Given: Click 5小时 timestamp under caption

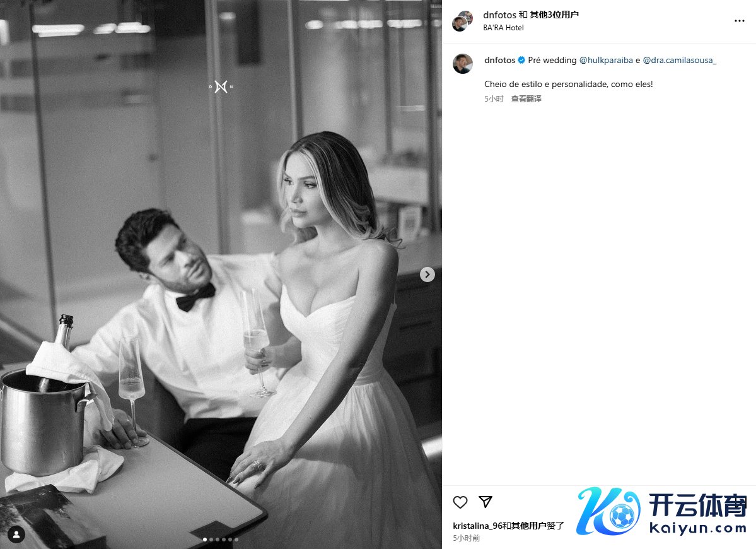Looking at the screenshot, I should tap(494, 99).
